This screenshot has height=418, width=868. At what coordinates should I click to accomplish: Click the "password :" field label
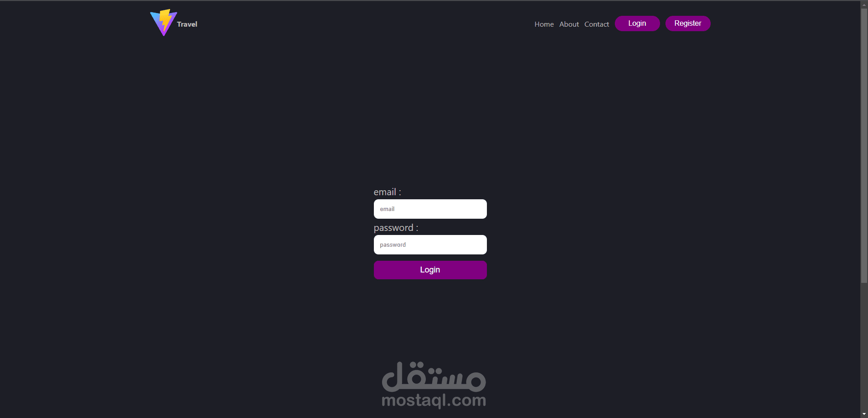coord(396,228)
